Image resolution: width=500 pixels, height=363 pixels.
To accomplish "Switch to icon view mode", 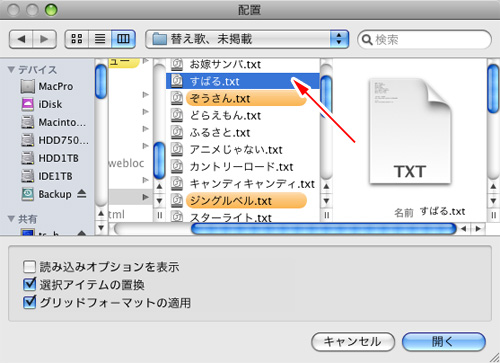I will [77, 39].
